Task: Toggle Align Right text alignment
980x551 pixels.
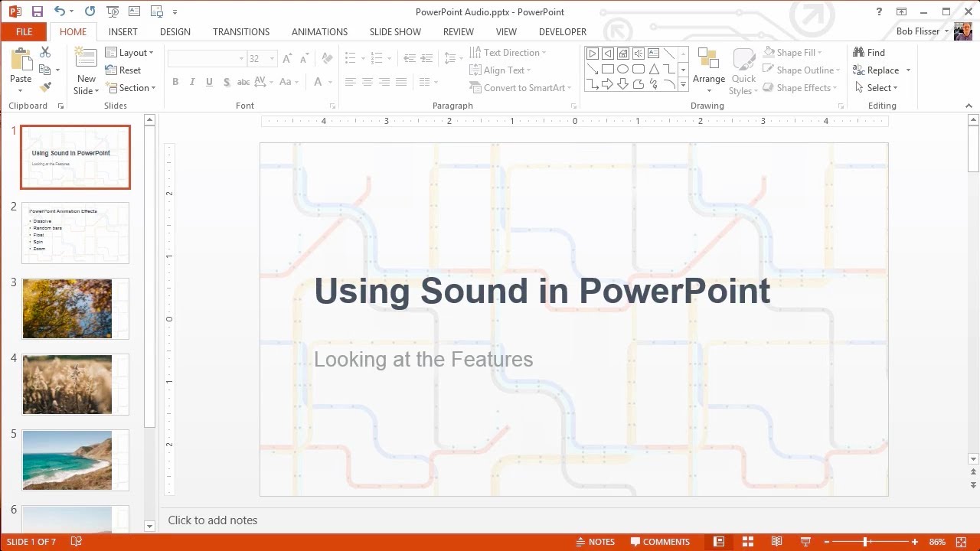Action: coord(384,82)
